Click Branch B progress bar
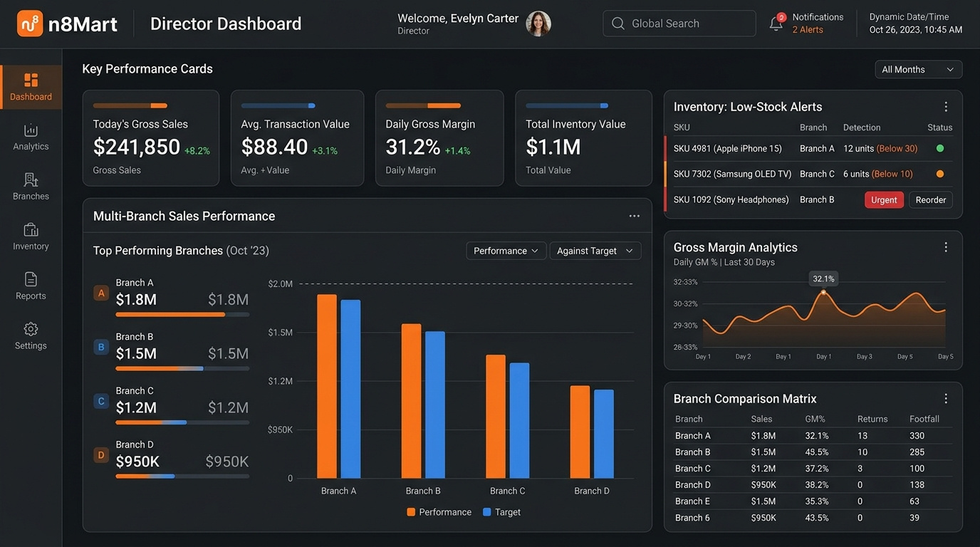The height and width of the screenshot is (547, 980). pyautogui.click(x=182, y=368)
